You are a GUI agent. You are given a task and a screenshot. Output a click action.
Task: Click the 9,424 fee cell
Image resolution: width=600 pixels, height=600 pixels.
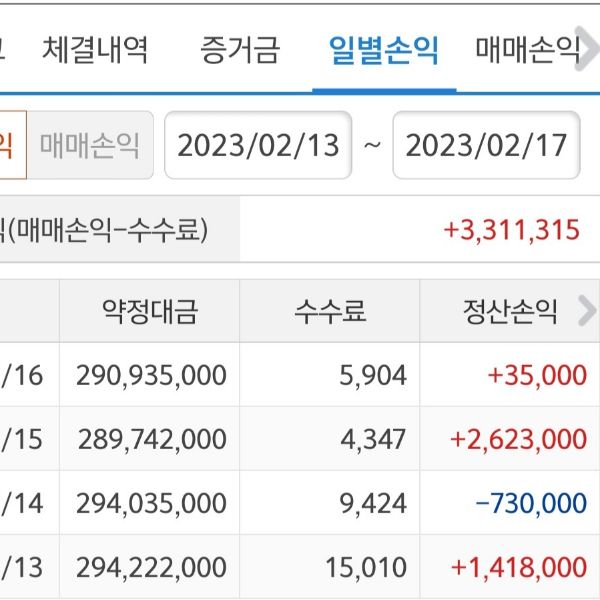click(x=375, y=503)
